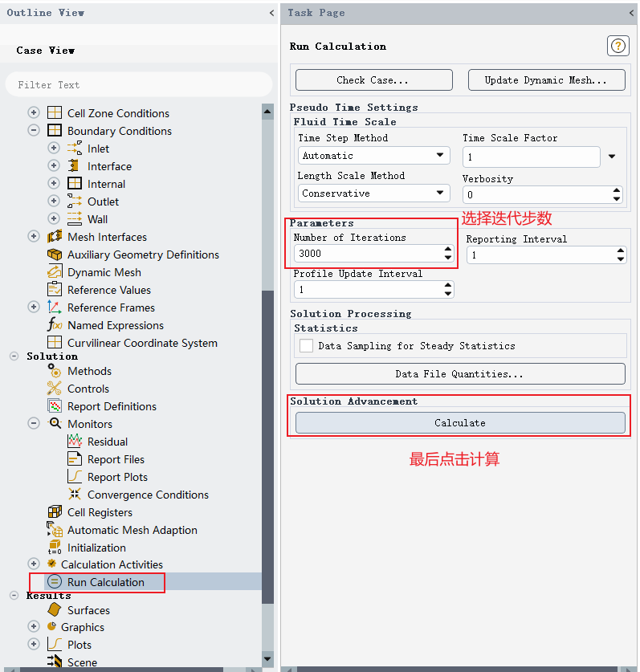The height and width of the screenshot is (672, 640).
Task: Select Run Calculation in the tree
Action: (x=105, y=582)
